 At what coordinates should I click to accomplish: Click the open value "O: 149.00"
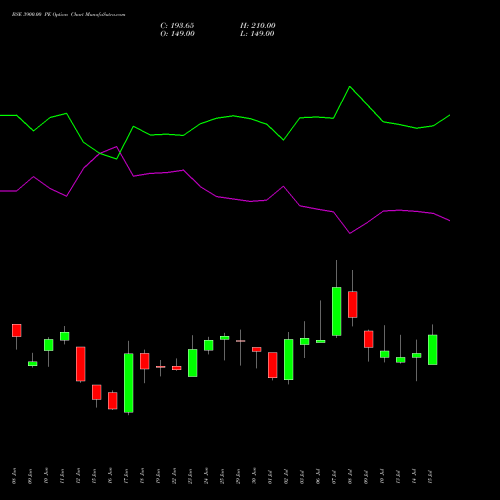tap(177, 34)
